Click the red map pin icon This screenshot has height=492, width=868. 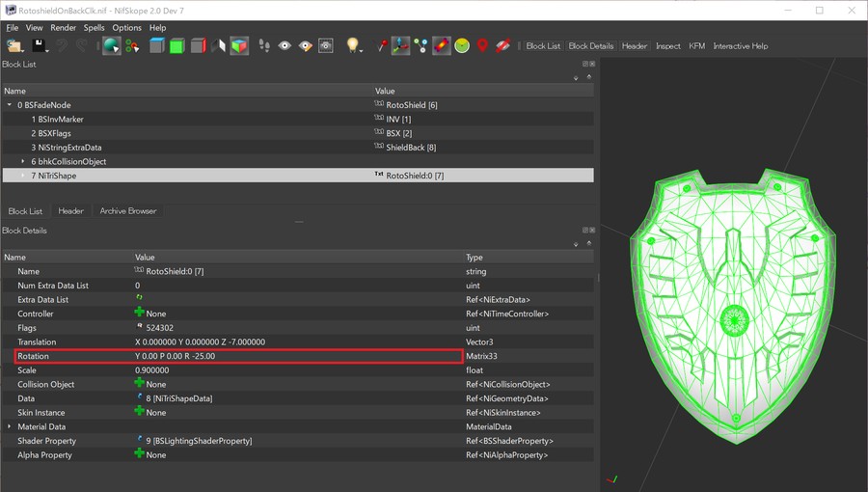(x=483, y=45)
